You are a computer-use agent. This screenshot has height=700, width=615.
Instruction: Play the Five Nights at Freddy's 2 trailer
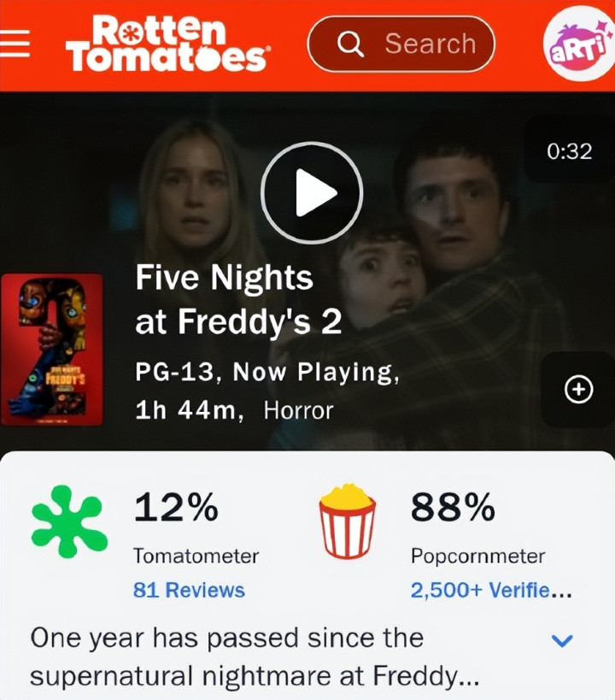coord(311,193)
